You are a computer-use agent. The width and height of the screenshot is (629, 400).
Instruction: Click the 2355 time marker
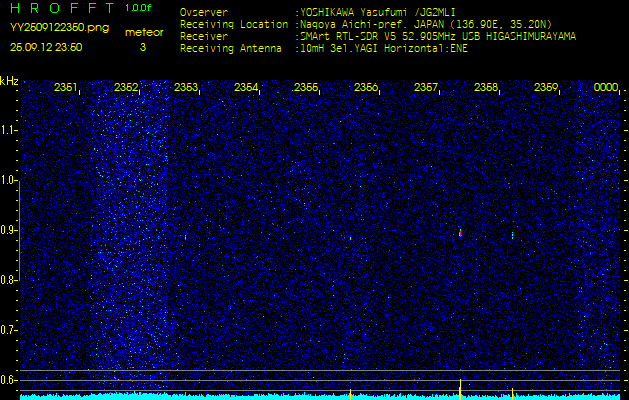pyautogui.click(x=306, y=88)
